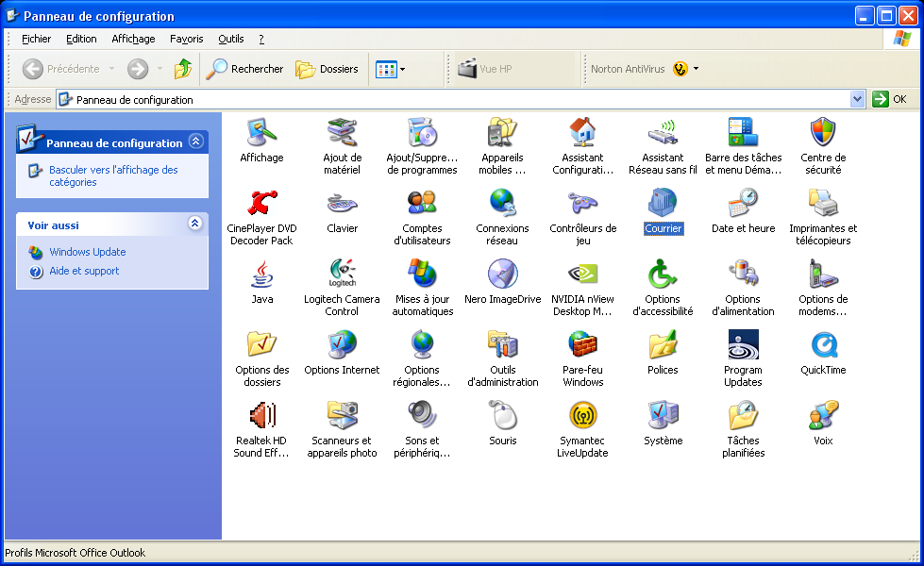The height and width of the screenshot is (566, 924).
Task: Open Connexions réseau icon
Action: point(502,204)
